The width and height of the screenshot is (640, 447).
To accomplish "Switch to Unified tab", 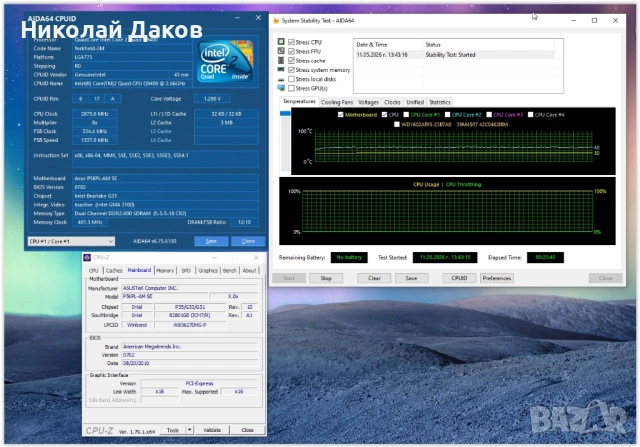I will pos(415,102).
